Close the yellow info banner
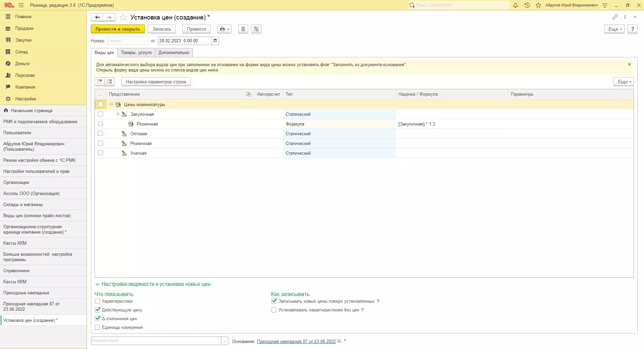 (x=629, y=64)
